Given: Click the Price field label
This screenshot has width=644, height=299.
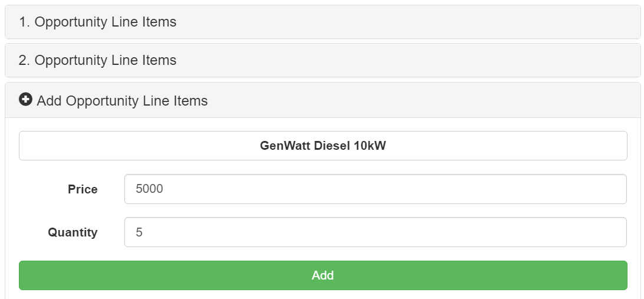Looking at the screenshot, I should (x=82, y=189).
